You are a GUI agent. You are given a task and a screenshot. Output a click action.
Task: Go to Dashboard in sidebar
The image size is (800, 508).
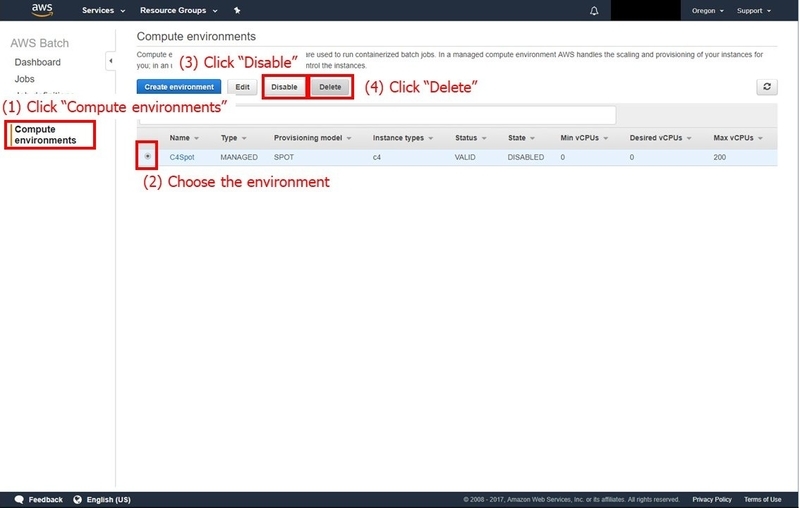pos(38,62)
